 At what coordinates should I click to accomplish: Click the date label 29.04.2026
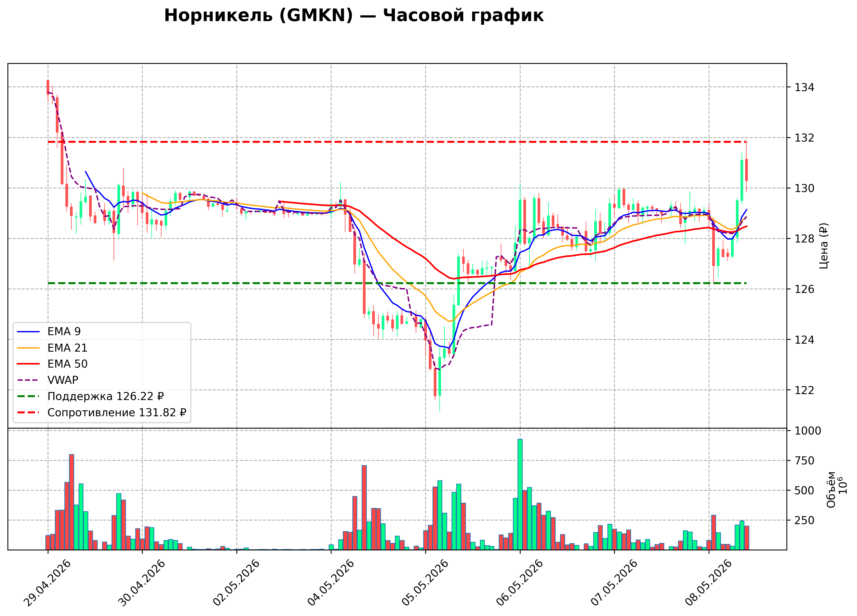point(47,583)
